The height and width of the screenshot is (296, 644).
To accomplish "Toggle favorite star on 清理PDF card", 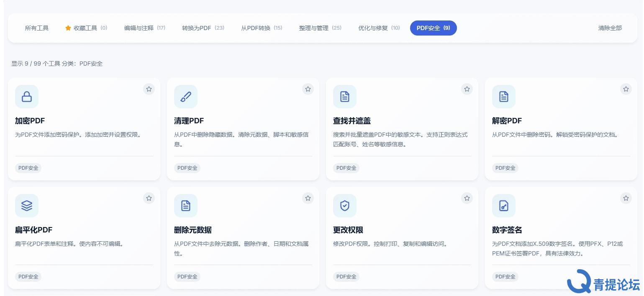I will pos(308,89).
